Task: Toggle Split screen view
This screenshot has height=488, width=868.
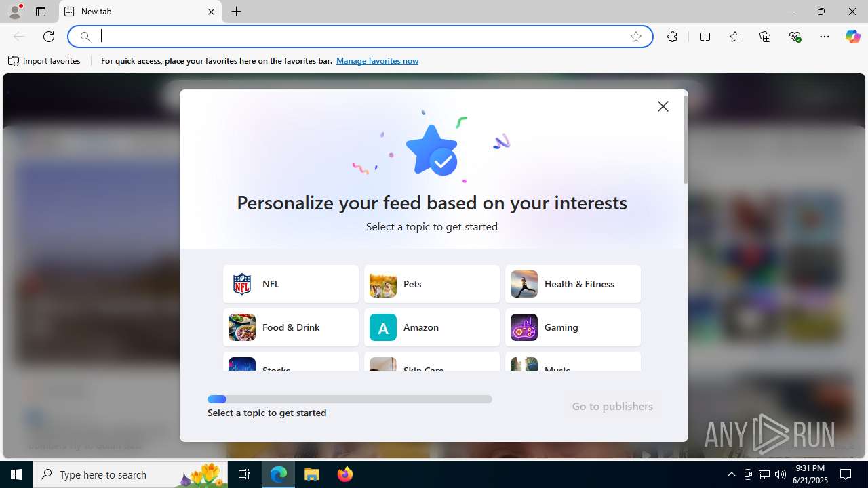Action: coord(705,37)
